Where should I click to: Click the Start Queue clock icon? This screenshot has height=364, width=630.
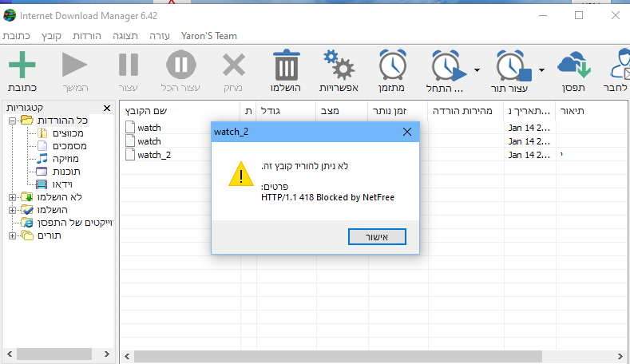tap(449, 65)
